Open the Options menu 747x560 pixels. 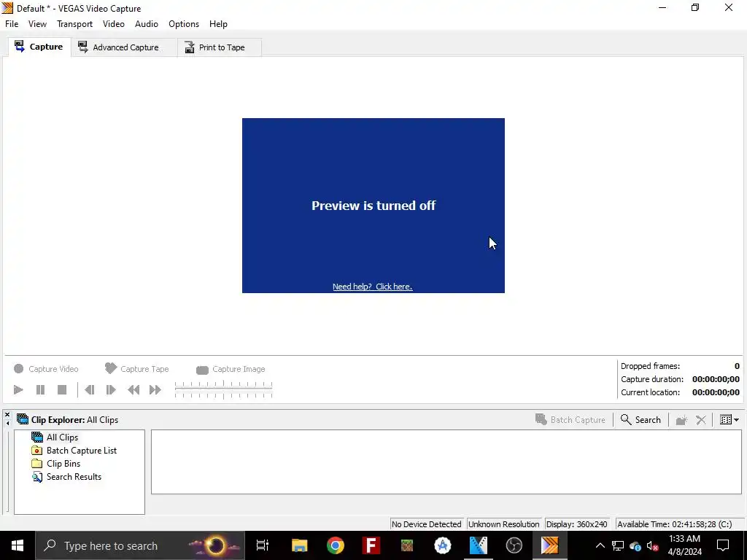[183, 24]
